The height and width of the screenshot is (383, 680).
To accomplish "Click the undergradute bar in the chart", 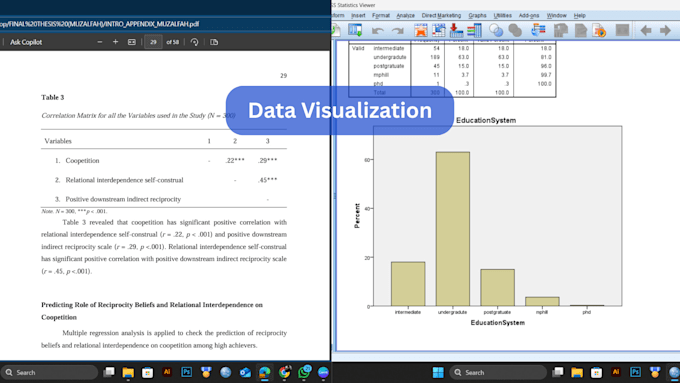I will click(x=453, y=229).
